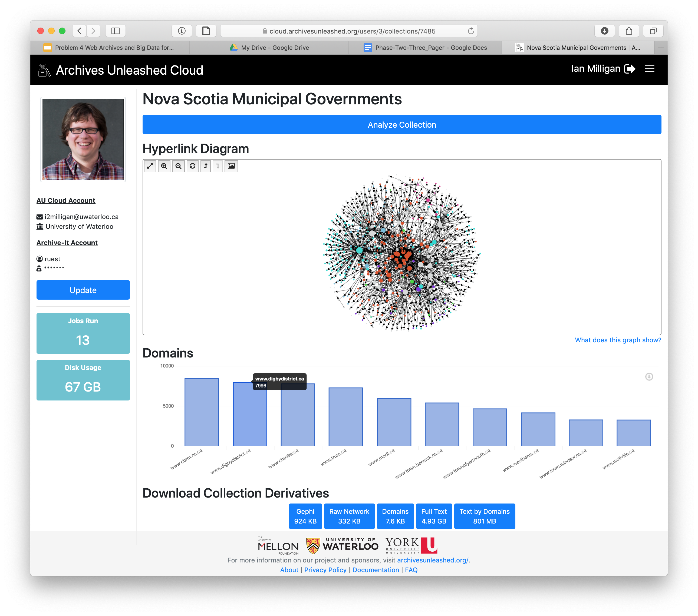Open the Privacy Policy footer link

pyautogui.click(x=325, y=570)
